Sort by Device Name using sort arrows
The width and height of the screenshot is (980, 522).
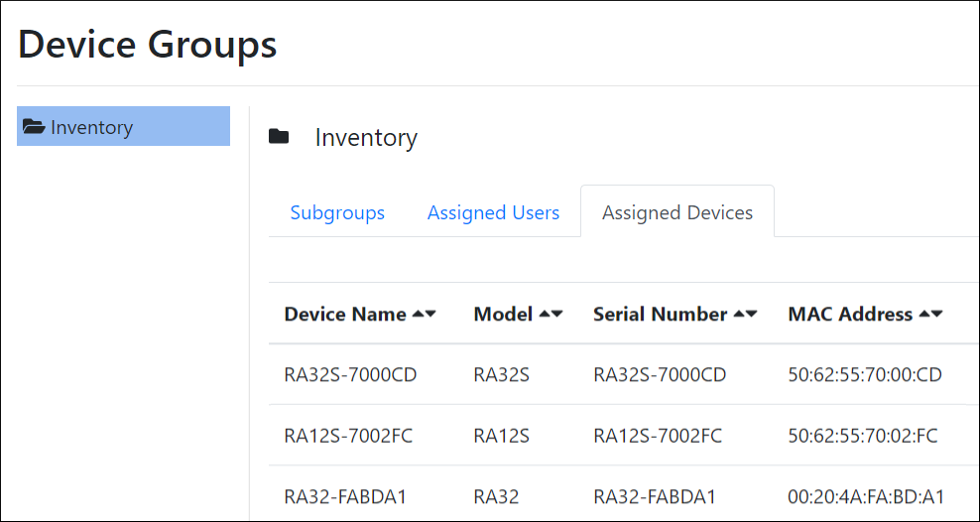[x=425, y=314]
